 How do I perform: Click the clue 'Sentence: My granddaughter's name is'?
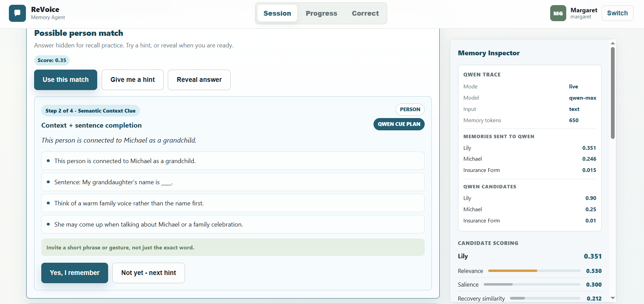point(233,182)
